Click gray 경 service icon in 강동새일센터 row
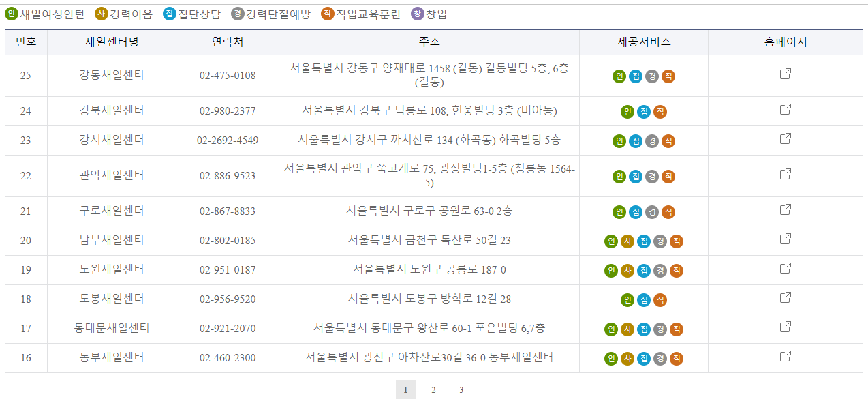Image resolution: width=868 pixels, height=399 pixels. coord(652,76)
